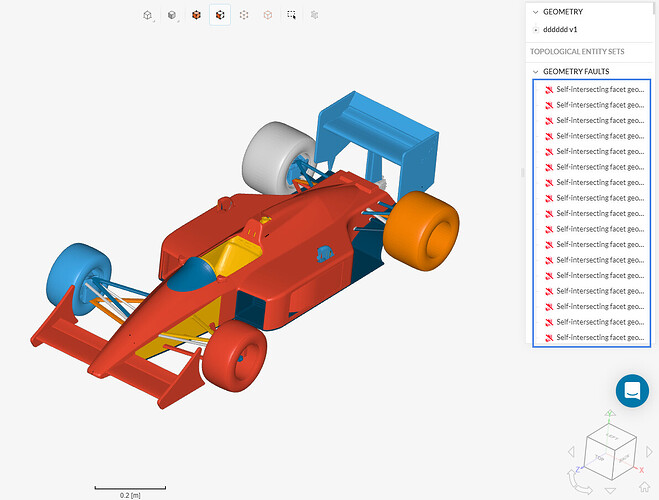
Task: Snap to TOP face on orientation cube
Action: coord(600,458)
